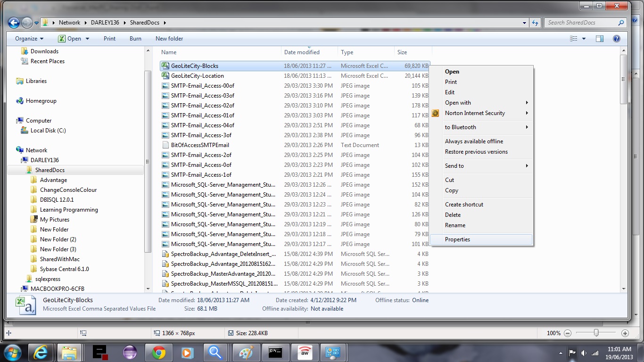
Task: Expand the address bar history dropdown
Action: 525,23
